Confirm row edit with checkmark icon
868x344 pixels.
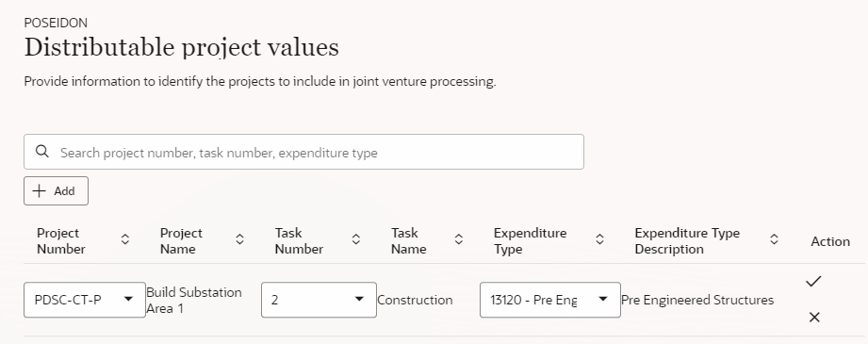click(x=813, y=282)
